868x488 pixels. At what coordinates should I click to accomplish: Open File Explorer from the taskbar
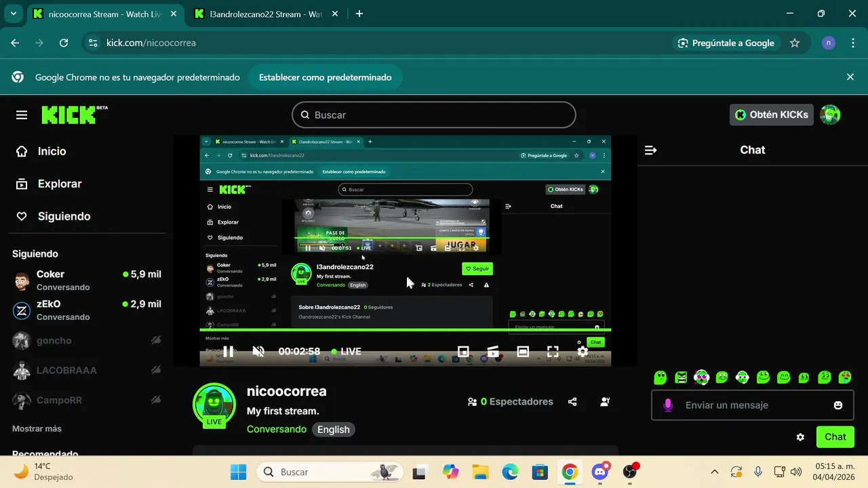click(480, 472)
